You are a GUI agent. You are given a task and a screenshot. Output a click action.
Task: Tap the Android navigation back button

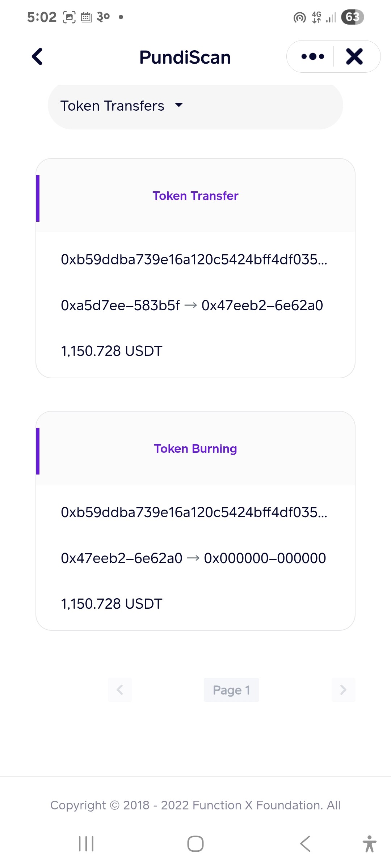click(305, 844)
